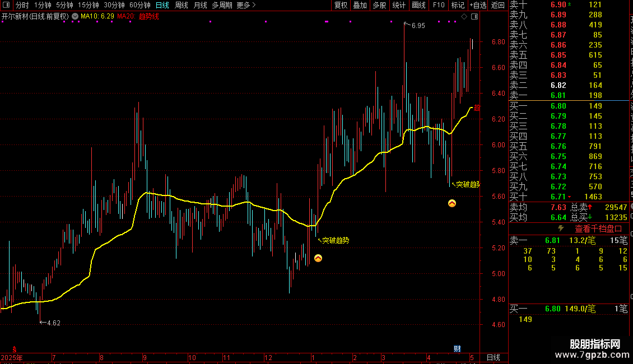Viewport: 633px width, 364px height.
Task: Open the 复权 adjustment options
Action: (x=341, y=5)
